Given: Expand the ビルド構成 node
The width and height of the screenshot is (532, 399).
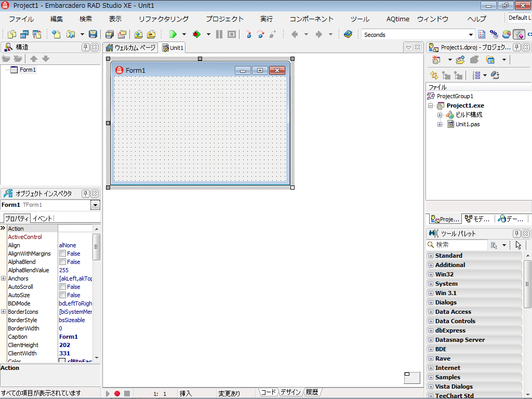Looking at the screenshot, I should [440, 115].
